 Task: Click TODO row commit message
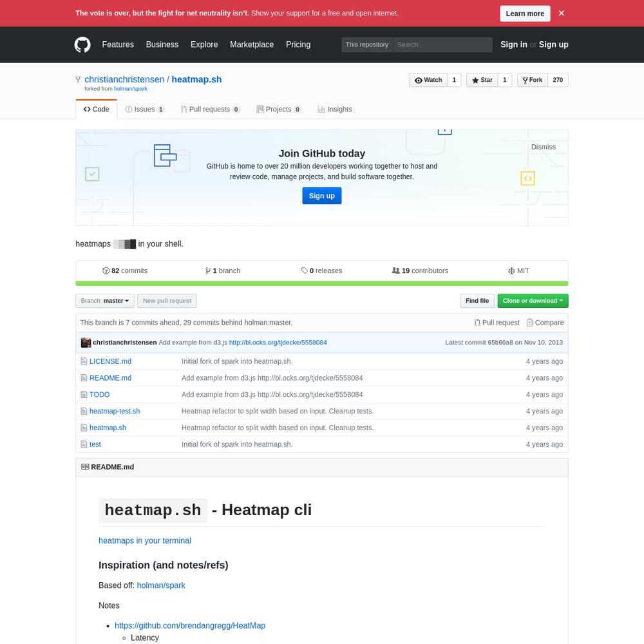pos(272,394)
